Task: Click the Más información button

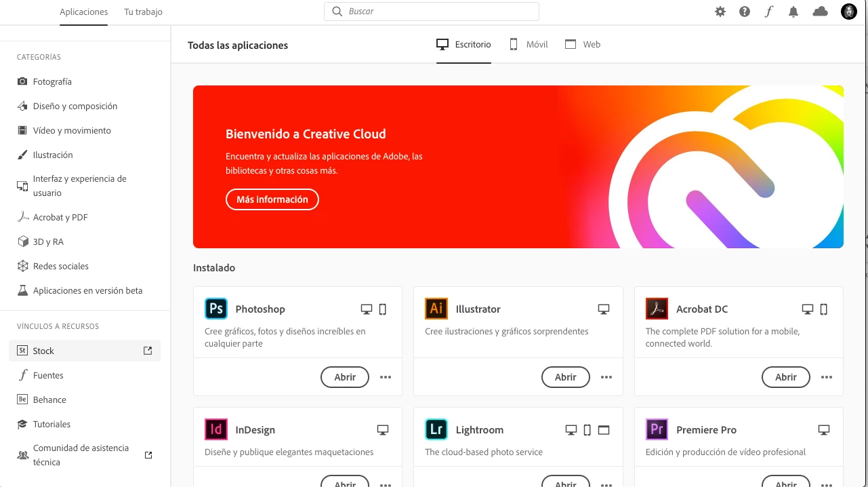Action: (272, 199)
